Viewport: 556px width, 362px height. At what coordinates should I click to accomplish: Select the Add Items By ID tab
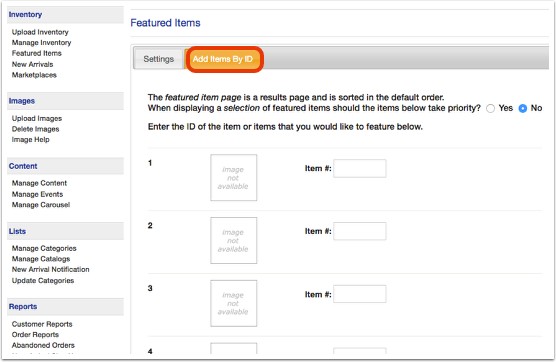click(x=223, y=59)
